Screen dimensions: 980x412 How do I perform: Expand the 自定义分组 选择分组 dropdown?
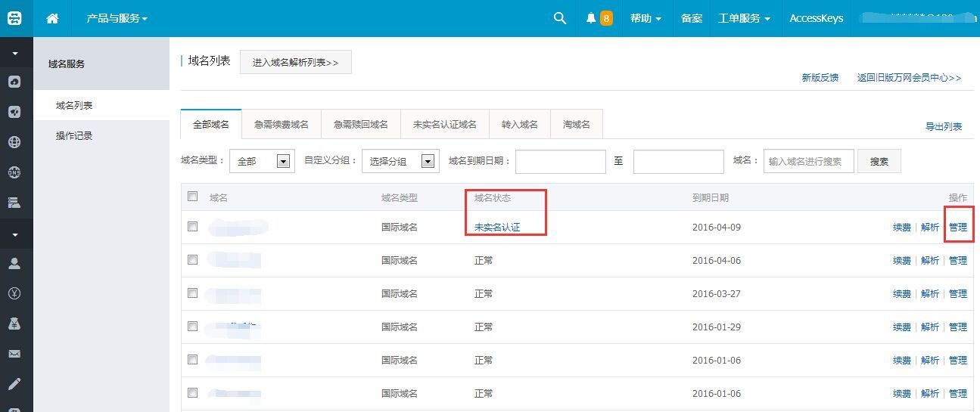point(400,161)
